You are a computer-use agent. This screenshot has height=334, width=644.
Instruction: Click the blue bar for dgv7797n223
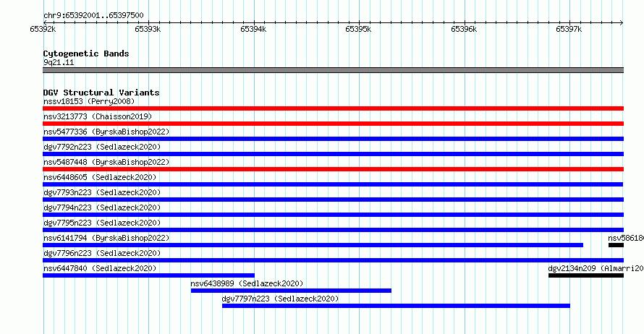[396, 306]
